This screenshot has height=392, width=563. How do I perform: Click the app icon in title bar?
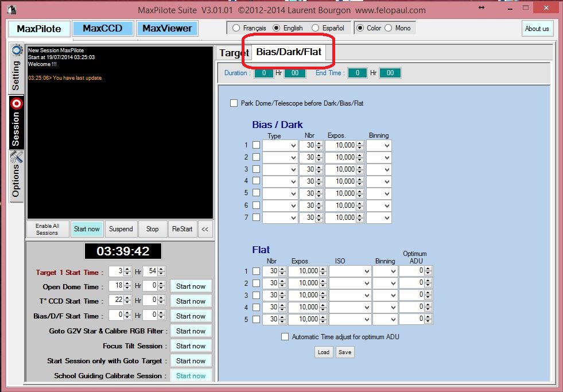(x=11, y=9)
